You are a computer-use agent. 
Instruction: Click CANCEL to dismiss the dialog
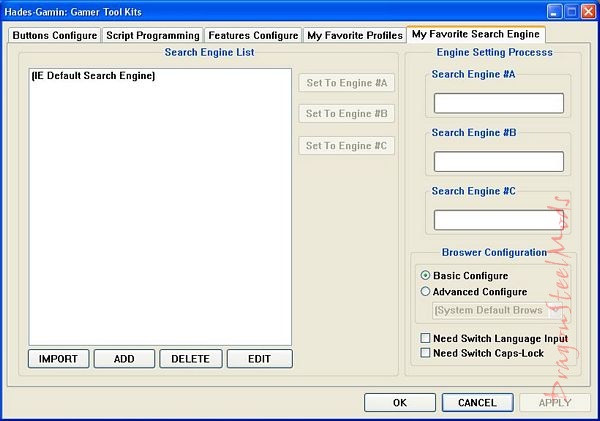(x=477, y=403)
